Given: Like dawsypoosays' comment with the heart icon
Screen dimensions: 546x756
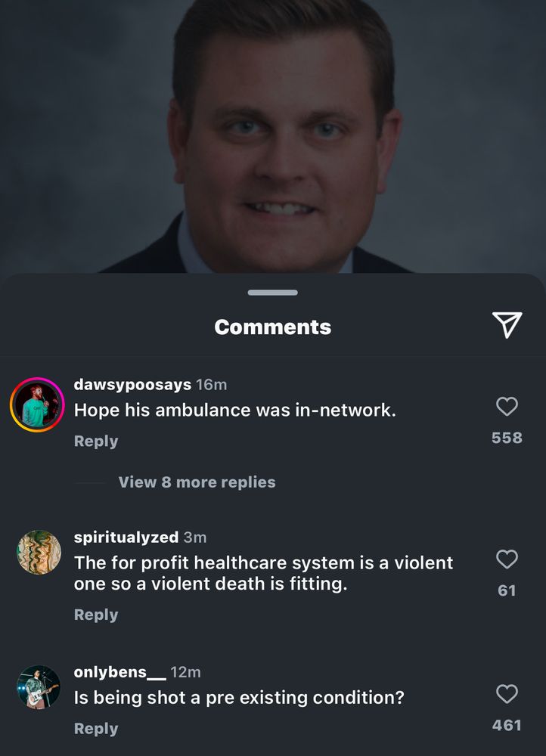Looking at the screenshot, I should [507, 407].
